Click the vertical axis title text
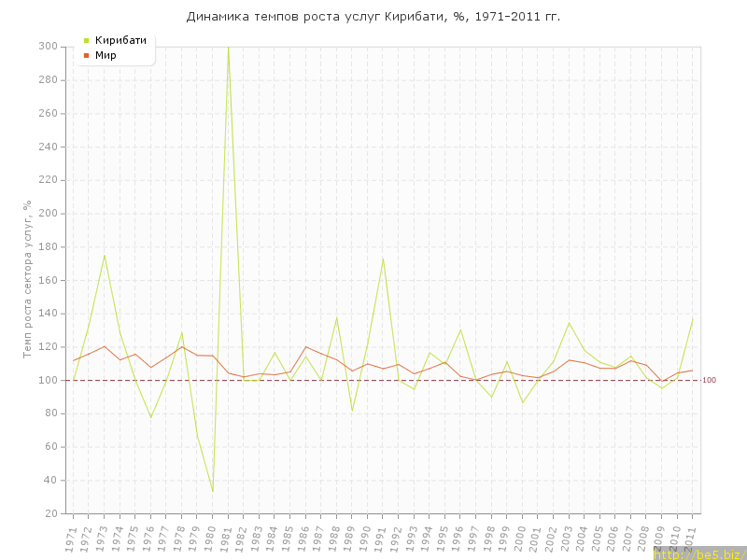 click(x=28, y=278)
